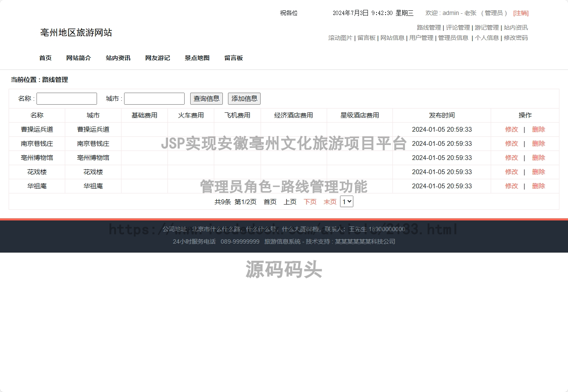Open 网站信息 admin link
Image resolution: width=568 pixels, height=392 pixels.
click(x=392, y=38)
